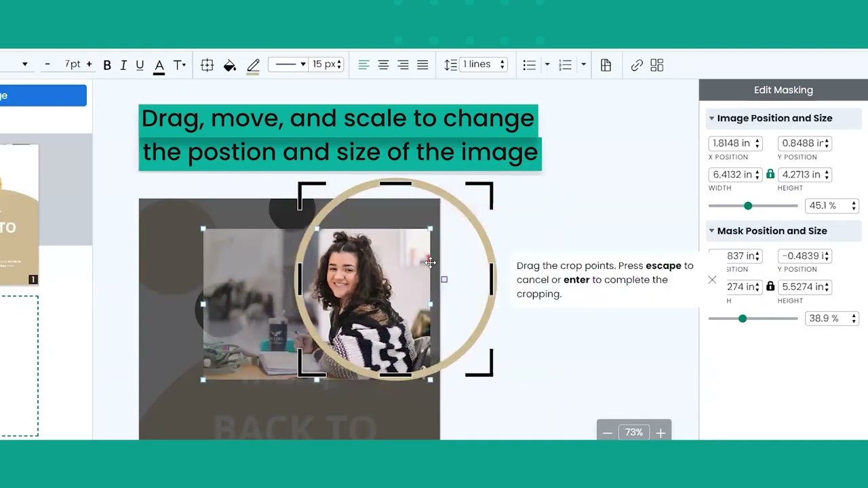This screenshot has width=868, height=488.
Task: Click the line spacing icon
Action: click(450, 65)
